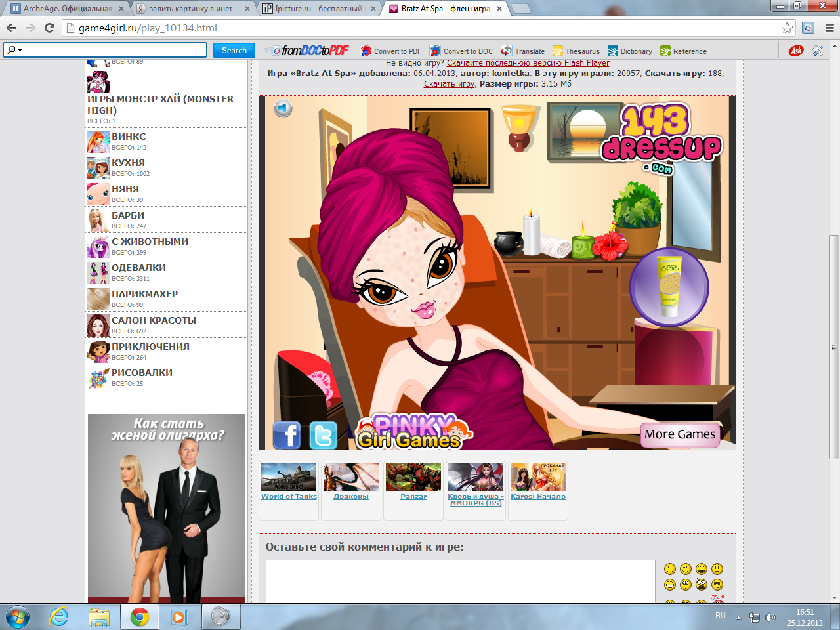
Task: Select the face cream tube bubble
Action: pyautogui.click(x=669, y=287)
